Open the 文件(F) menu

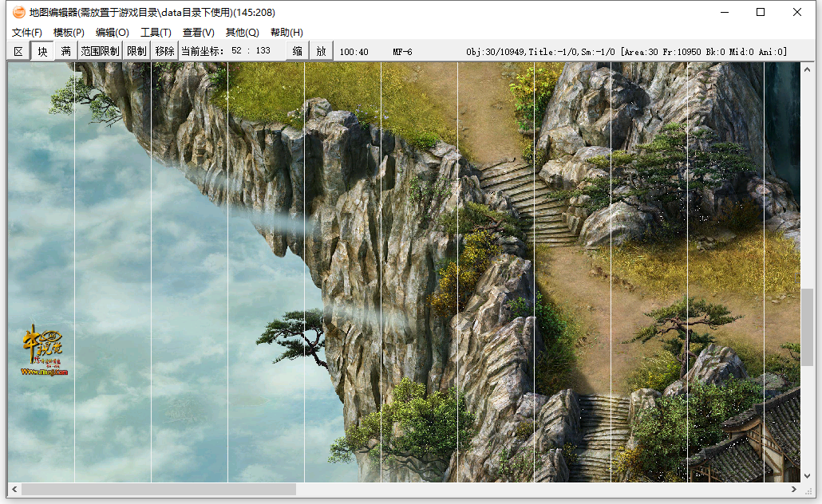(x=27, y=33)
